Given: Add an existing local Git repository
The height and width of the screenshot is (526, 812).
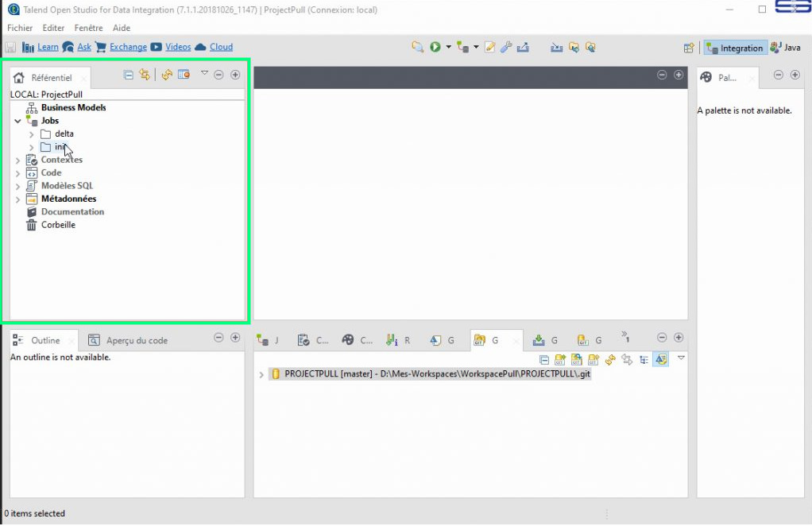Looking at the screenshot, I should (x=560, y=360).
